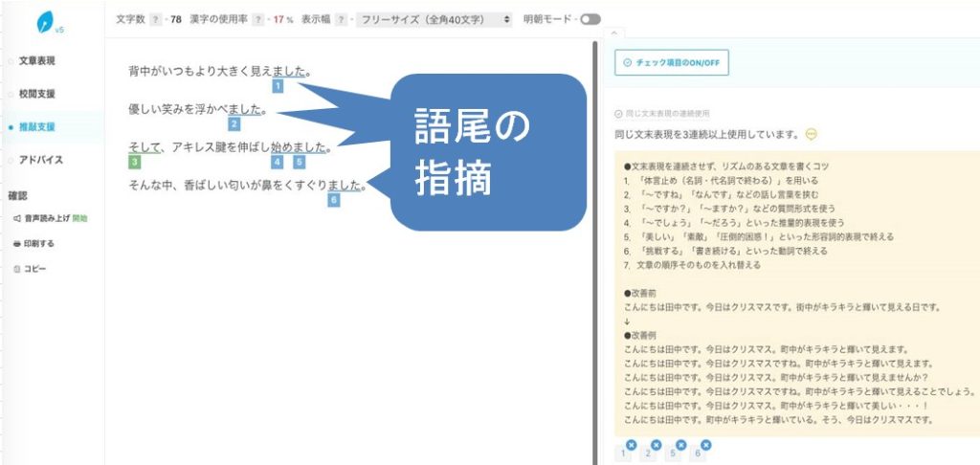Viewport: 980px width, 465px height.
Task: Click the 漢字の使用率 help question mark
Action: tap(260, 19)
